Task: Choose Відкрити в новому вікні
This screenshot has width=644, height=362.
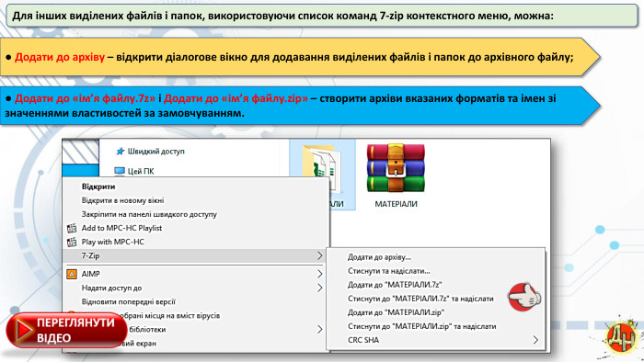Action: [x=122, y=200]
